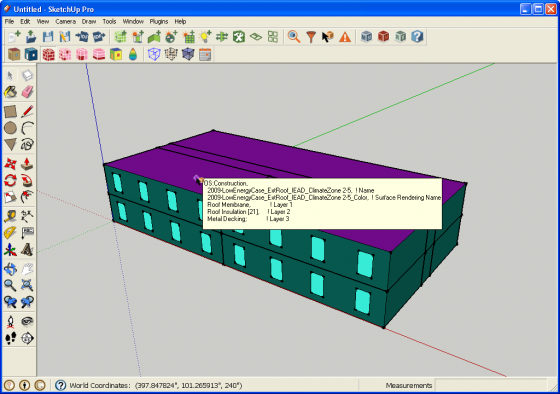Image resolution: width=560 pixels, height=394 pixels.
Task: Toggle Render By Thermal Zone icon
Action: coord(82,54)
